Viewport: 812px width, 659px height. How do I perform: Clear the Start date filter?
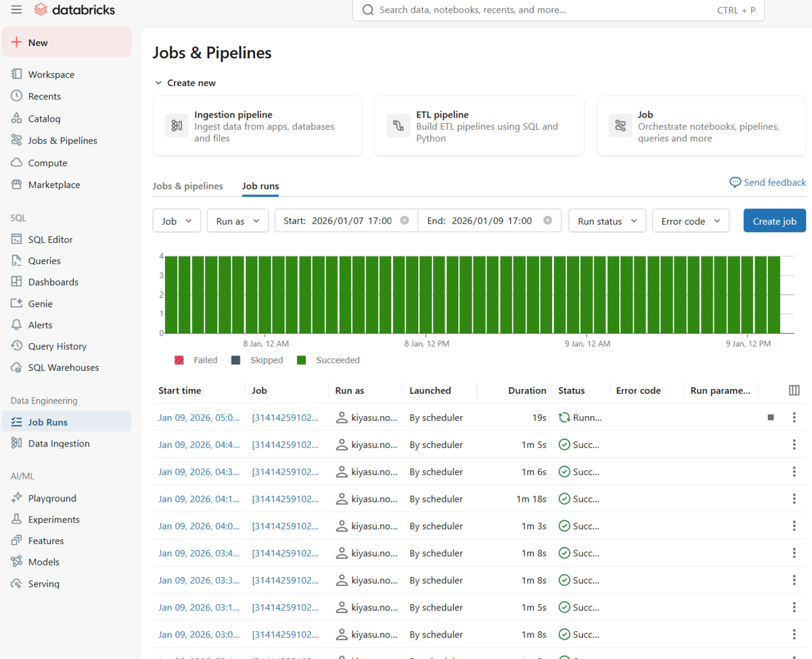coord(405,221)
